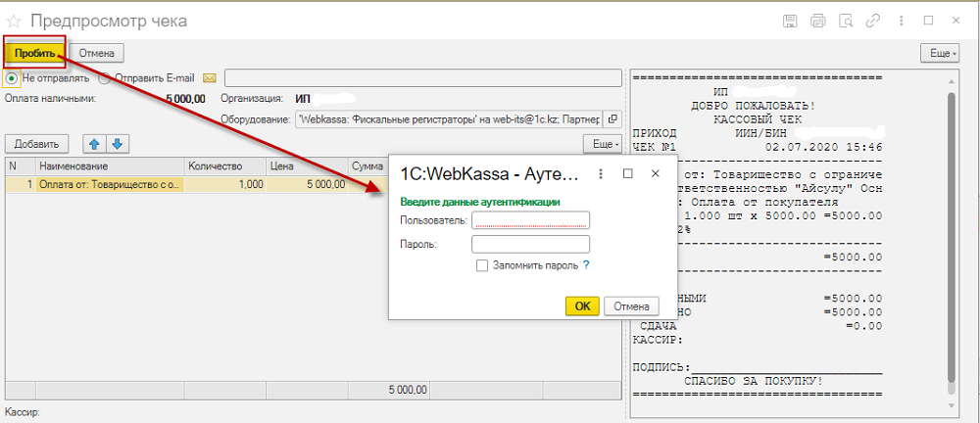980x423 pixels.
Task: Move row down with blue arrow
Action: [x=117, y=144]
